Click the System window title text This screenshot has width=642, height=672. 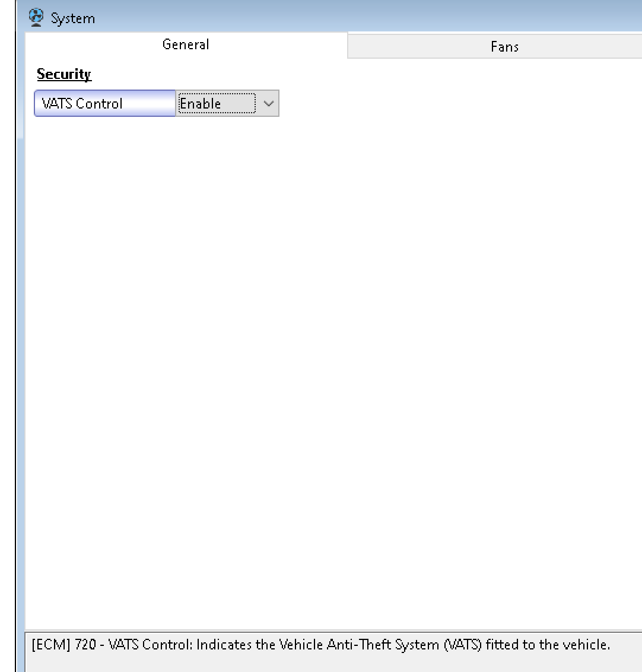click(x=73, y=18)
